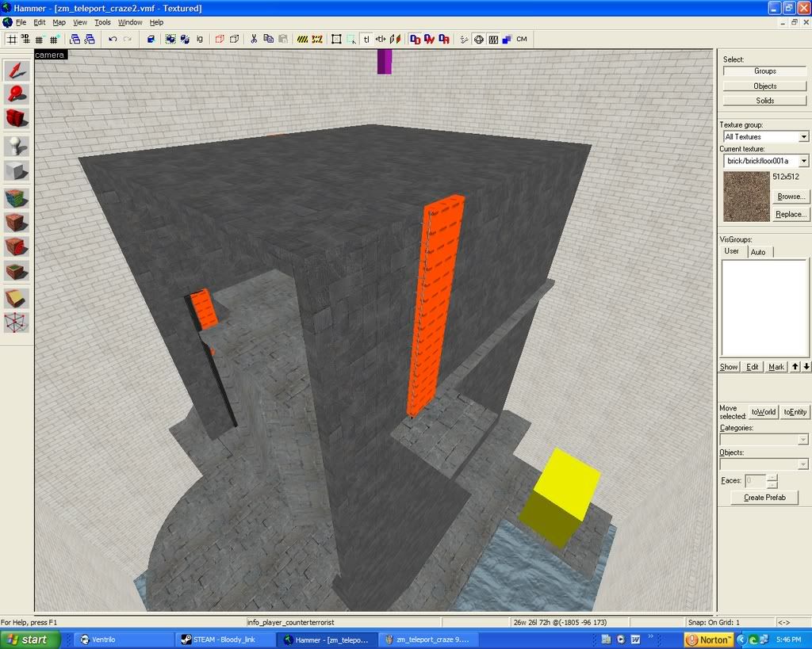Viewport: 812px width, 649px height.
Task: Toggle Groups selection mode
Action: [x=764, y=71]
